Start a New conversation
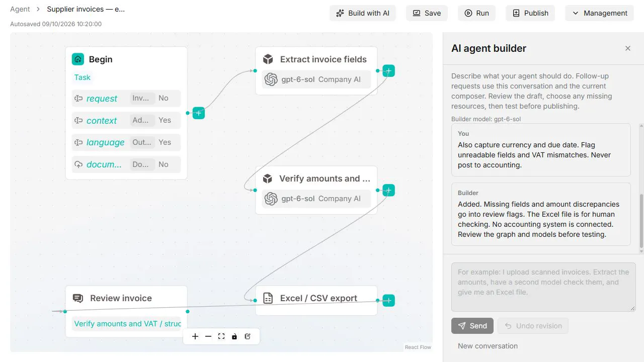 coord(488,346)
